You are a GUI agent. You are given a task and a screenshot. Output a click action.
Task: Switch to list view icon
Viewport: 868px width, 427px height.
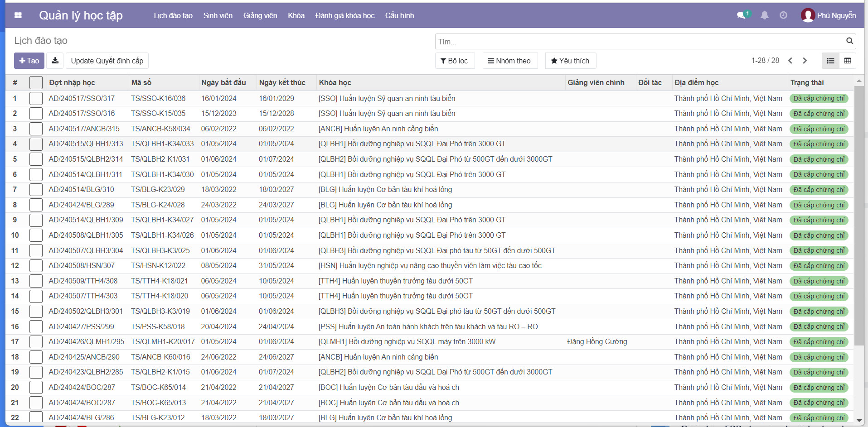(830, 61)
